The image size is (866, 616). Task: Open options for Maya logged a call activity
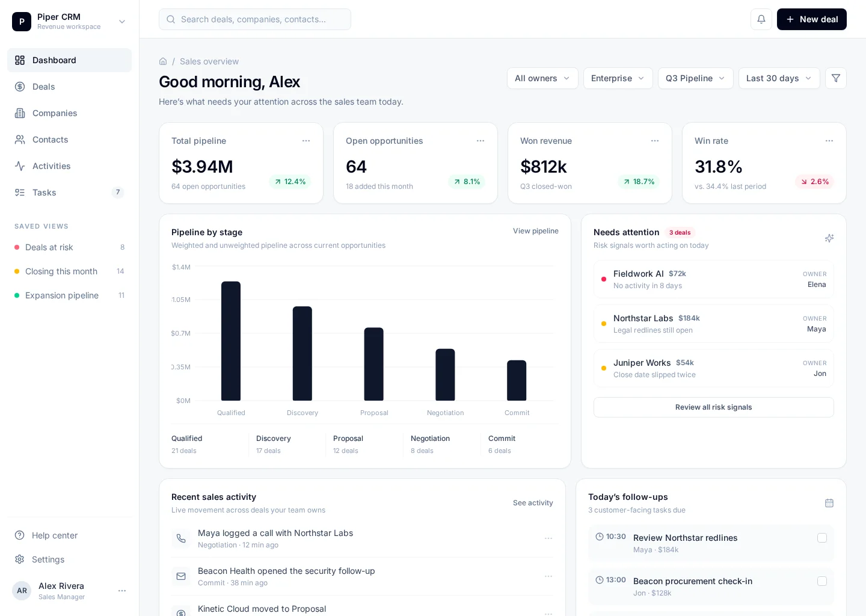click(548, 538)
